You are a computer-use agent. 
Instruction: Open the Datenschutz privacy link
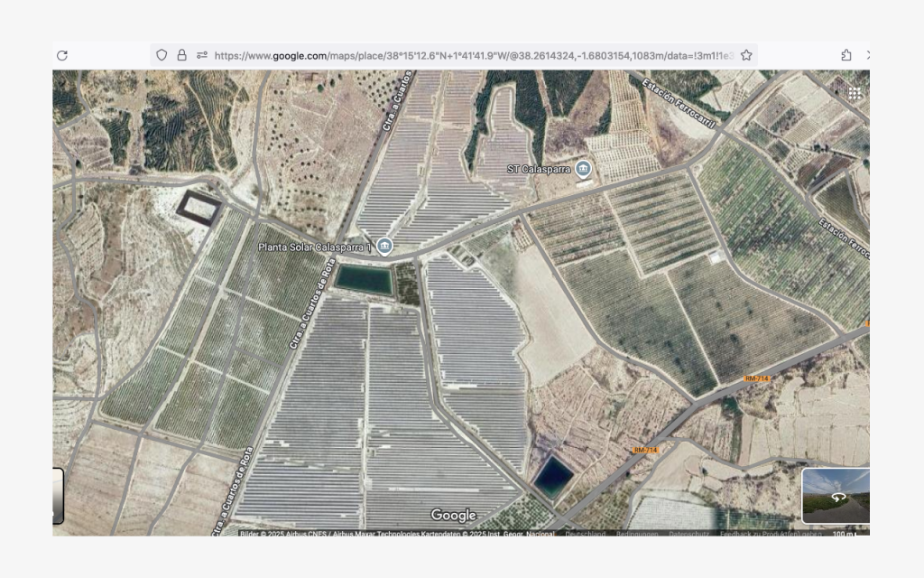pos(688,534)
